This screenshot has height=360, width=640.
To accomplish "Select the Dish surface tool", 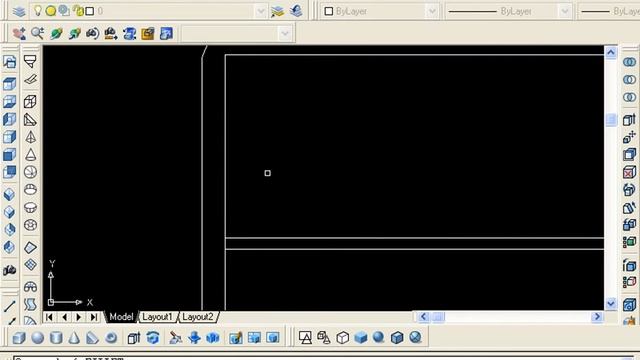I will coord(30,207).
